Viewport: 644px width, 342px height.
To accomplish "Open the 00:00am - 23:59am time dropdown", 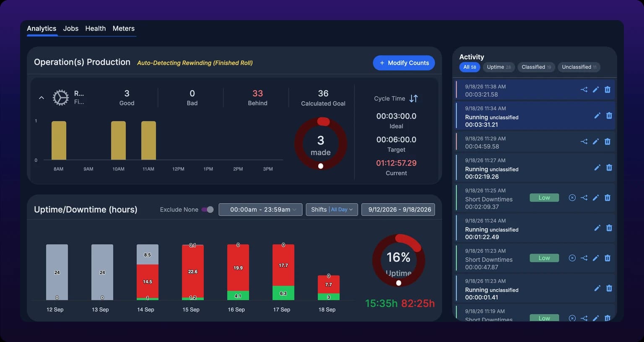I will tap(260, 210).
